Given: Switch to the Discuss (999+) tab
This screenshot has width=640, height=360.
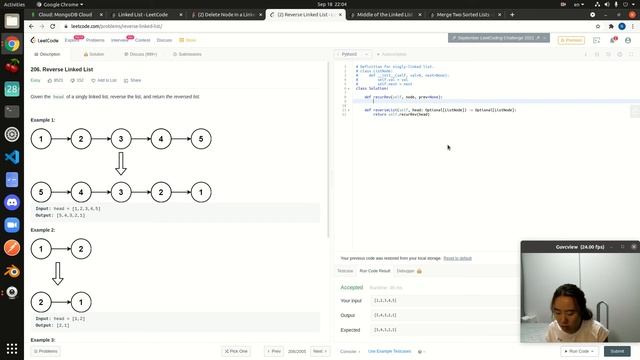Looking at the screenshot, I should [140, 54].
